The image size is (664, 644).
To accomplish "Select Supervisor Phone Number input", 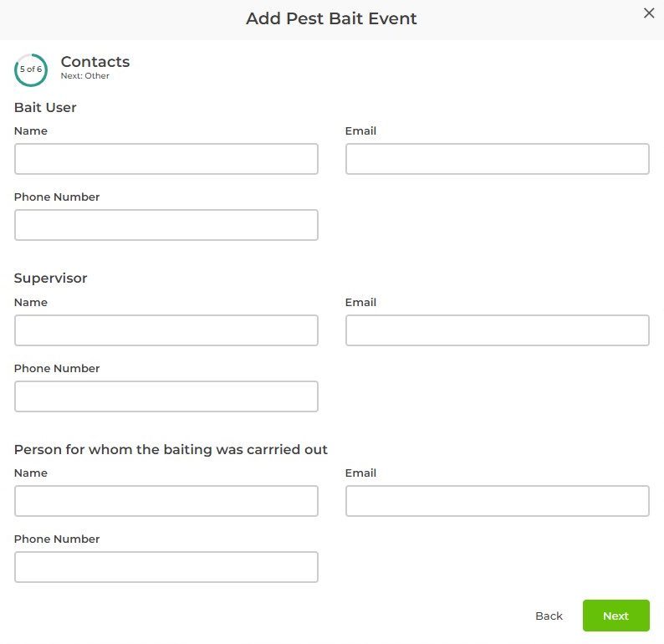I will 166,396.
